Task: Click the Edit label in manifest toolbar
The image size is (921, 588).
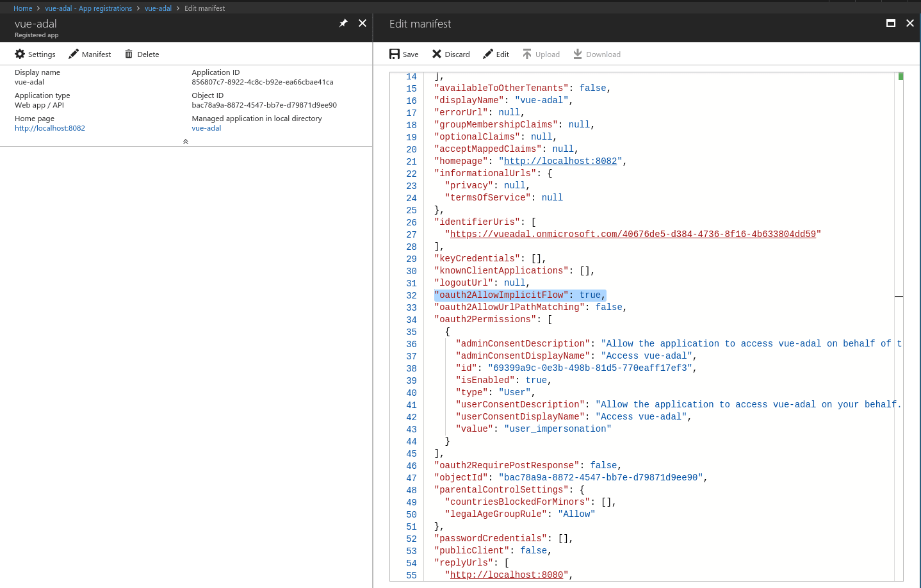Action: click(503, 54)
